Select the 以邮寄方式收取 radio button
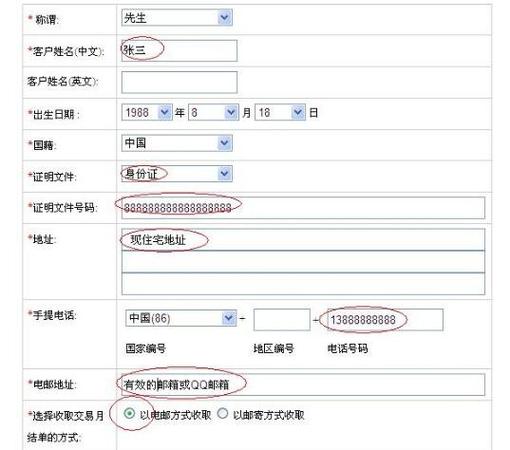This screenshot has width=510, height=450. 222,414
